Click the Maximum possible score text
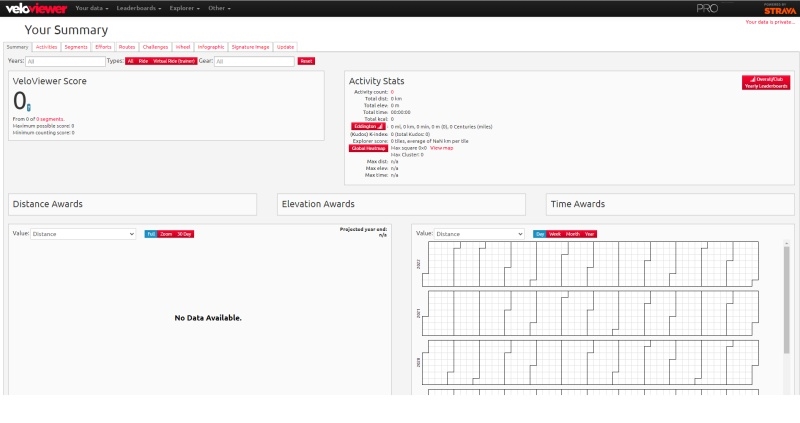The image size is (800, 423). [x=43, y=126]
